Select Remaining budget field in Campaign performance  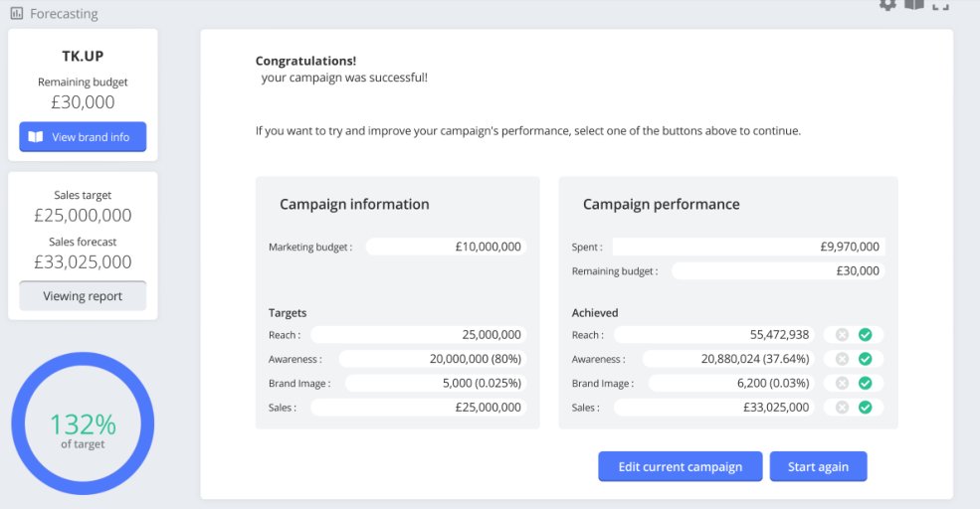(x=778, y=271)
